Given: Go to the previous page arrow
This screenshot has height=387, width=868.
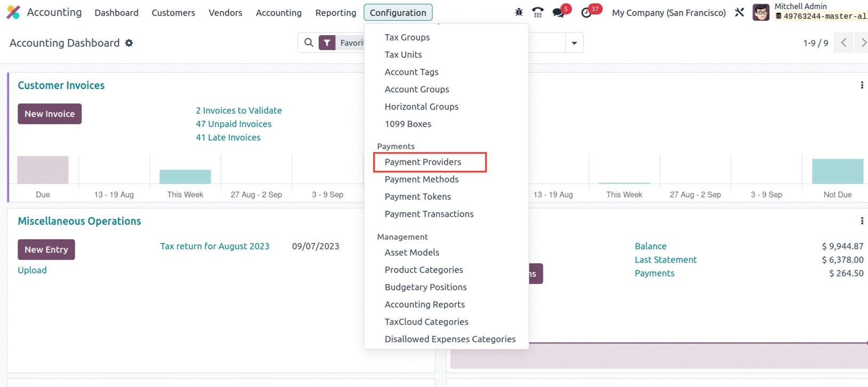Looking at the screenshot, I should coord(843,43).
